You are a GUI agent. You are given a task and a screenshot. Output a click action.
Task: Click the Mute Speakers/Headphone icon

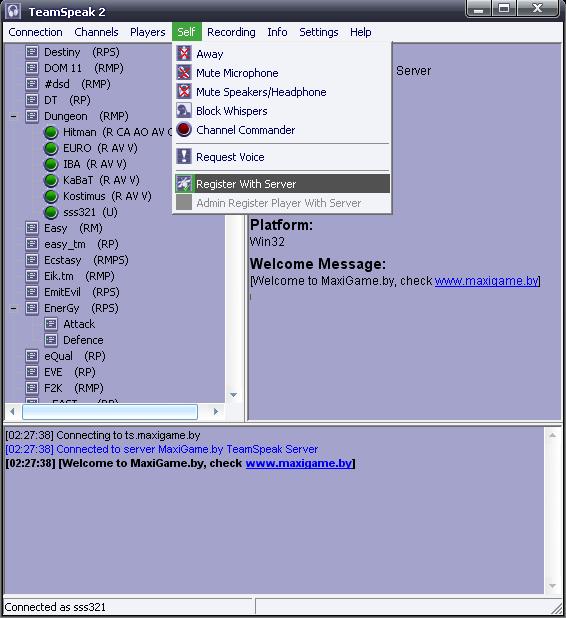(x=184, y=91)
